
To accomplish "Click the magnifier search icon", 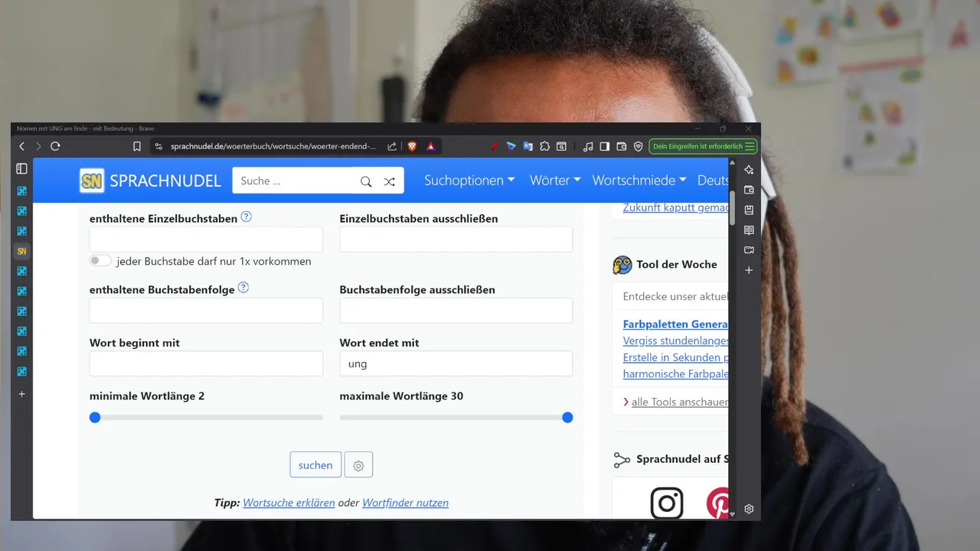I will [x=366, y=181].
